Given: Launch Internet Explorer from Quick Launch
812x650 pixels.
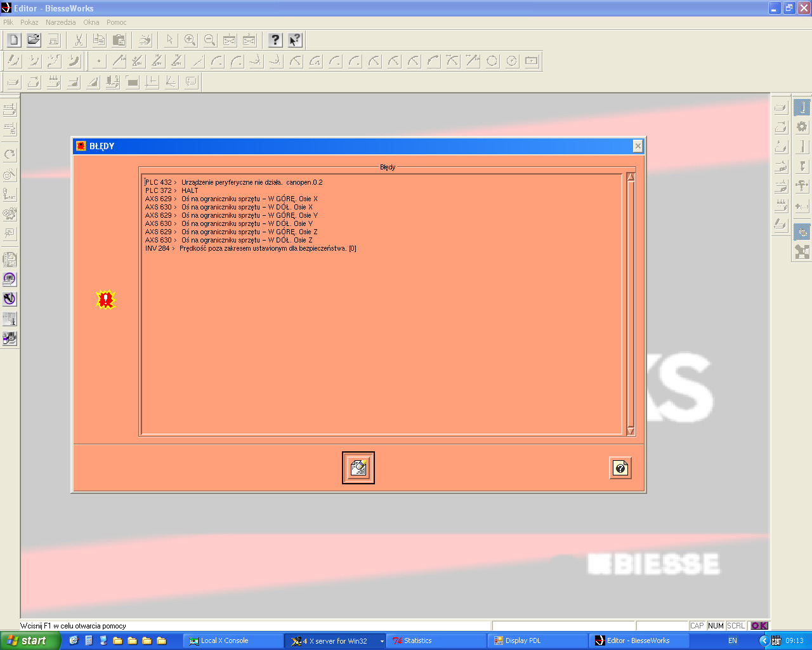Looking at the screenshot, I should [74, 641].
